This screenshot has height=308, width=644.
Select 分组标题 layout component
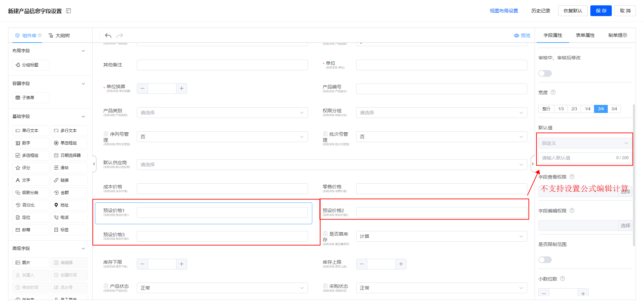pyautogui.click(x=31, y=65)
